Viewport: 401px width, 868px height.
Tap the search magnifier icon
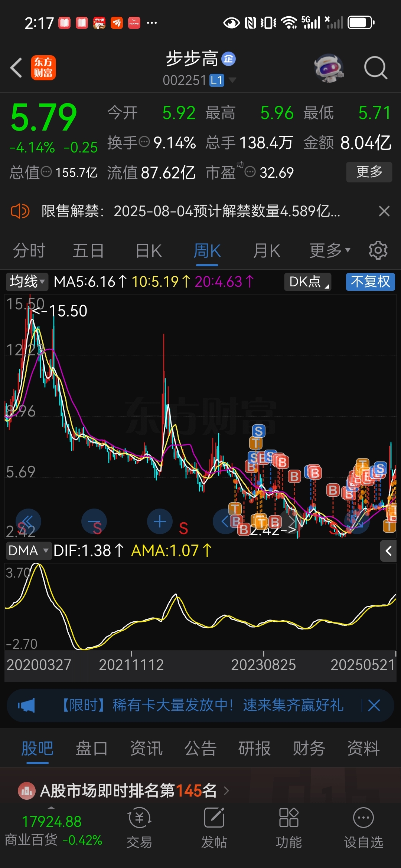click(x=376, y=68)
